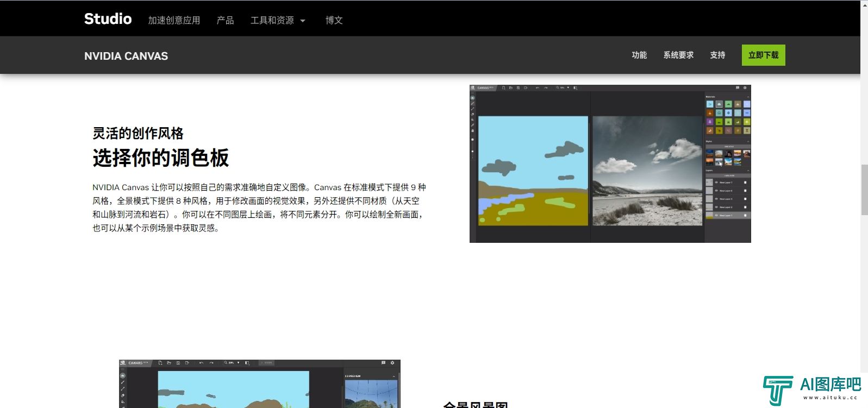Select the eyedropper tool in upper Canvas screenshot
This screenshot has width=868, height=408.
pyautogui.click(x=472, y=125)
